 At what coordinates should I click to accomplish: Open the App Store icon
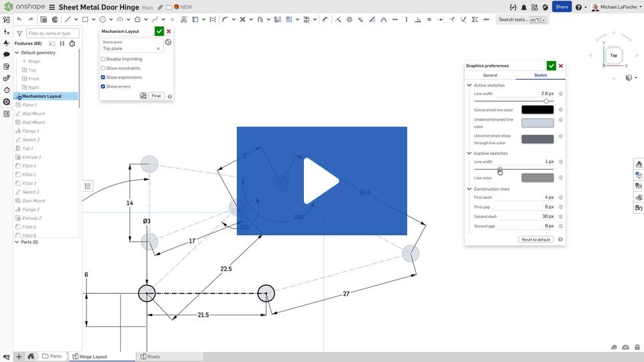coord(535,7)
